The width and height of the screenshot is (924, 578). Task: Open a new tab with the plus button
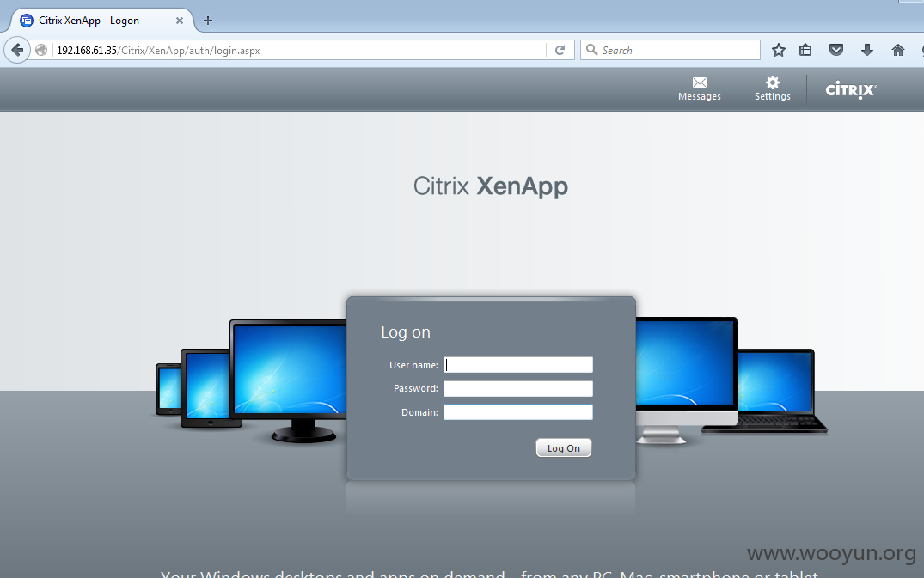pyautogui.click(x=208, y=21)
